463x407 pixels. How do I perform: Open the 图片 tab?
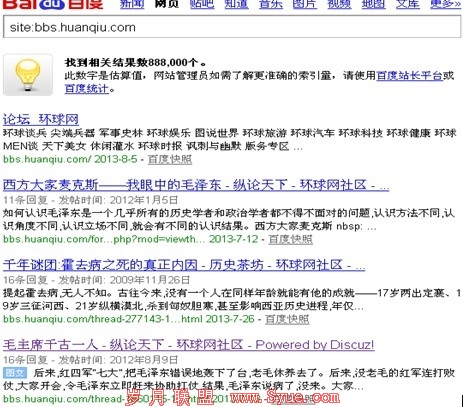(305, 4)
